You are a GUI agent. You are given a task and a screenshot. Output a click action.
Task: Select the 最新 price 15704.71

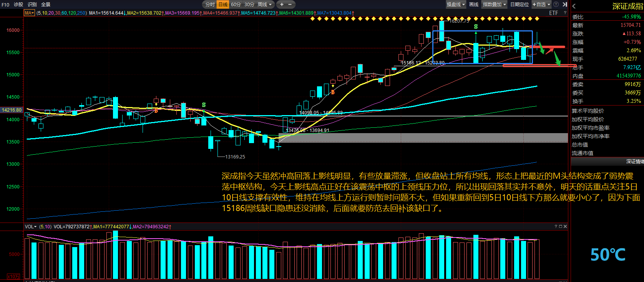coord(631,25)
